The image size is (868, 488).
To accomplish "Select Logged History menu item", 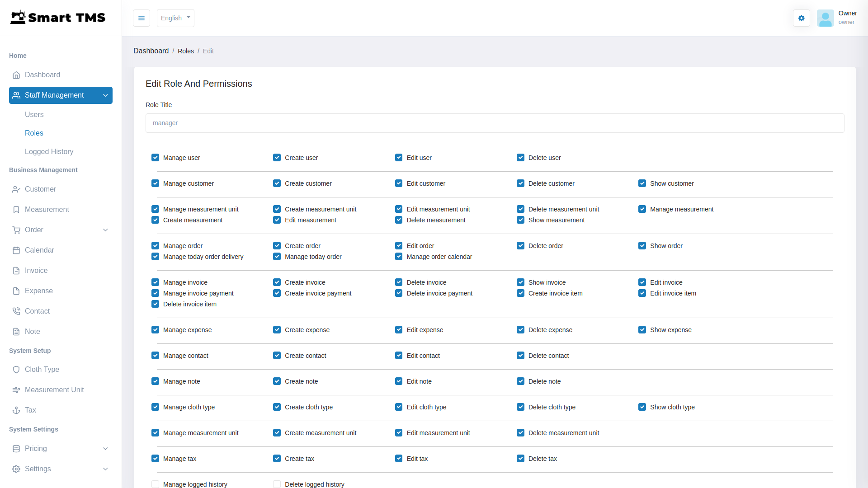I will 49,152.
